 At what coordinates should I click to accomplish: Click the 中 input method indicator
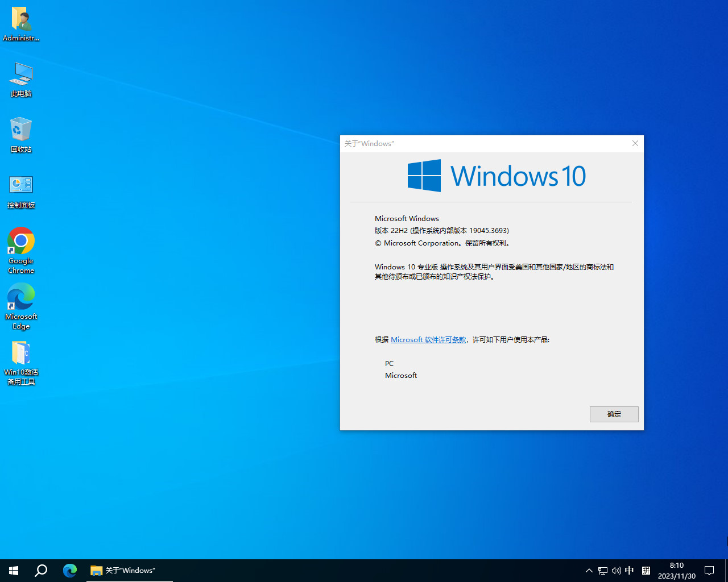pyautogui.click(x=630, y=571)
